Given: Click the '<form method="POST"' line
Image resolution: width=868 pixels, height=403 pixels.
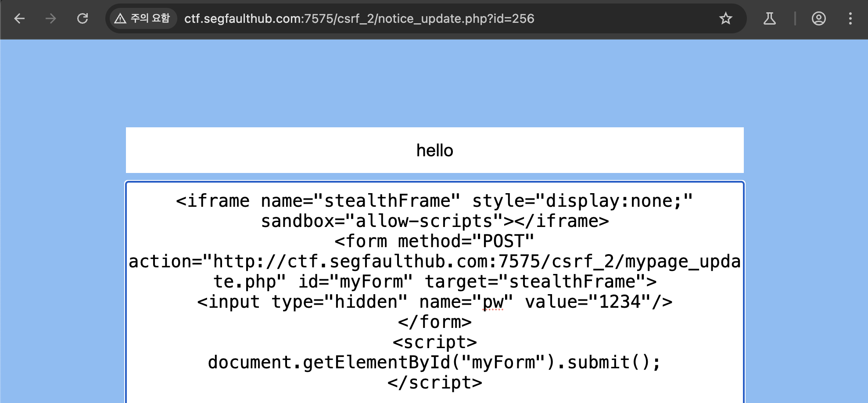Looking at the screenshot, I should pyautogui.click(x=434, y=241).
